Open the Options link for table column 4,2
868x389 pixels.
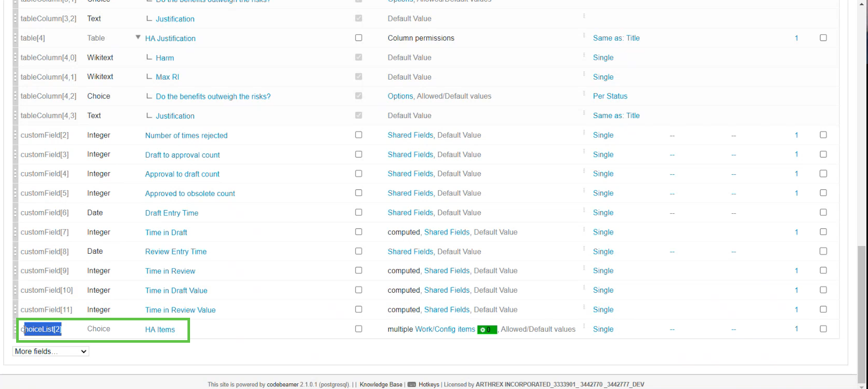pyautogui.click(x=400, y=96)
